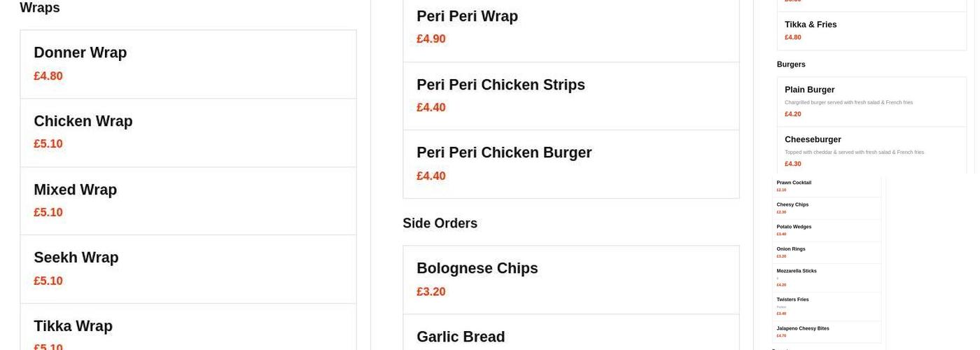
Task: Open the Peri Peri Wrap item
Action: point(570,27)
